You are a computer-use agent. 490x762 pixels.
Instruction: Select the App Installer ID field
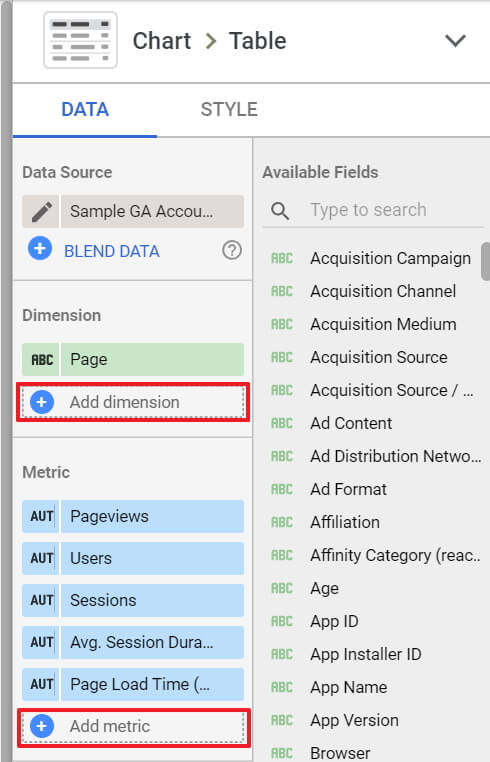366,655
